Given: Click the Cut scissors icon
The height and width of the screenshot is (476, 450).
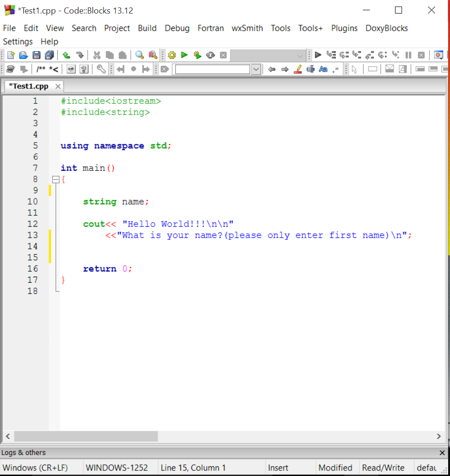Looking at the screenshot, I should [x=97, y=55].
